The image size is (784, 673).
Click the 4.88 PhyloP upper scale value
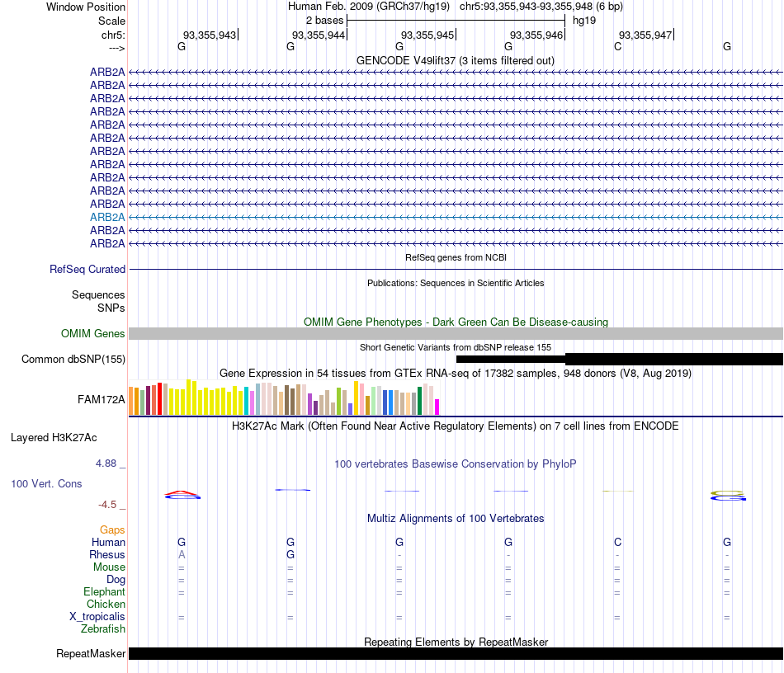pos(106,464)
